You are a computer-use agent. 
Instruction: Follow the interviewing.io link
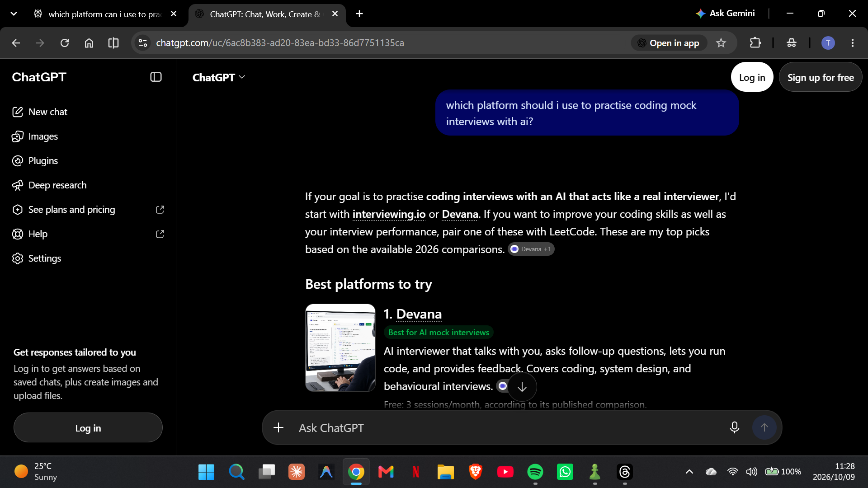coord(389,214)
